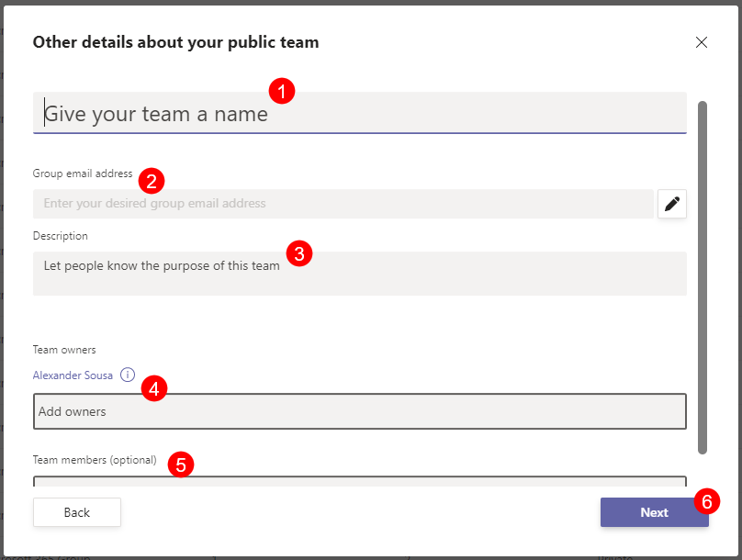Select the edit icon next to group email
The image size is (742, 560).
[x=672, y=203]
